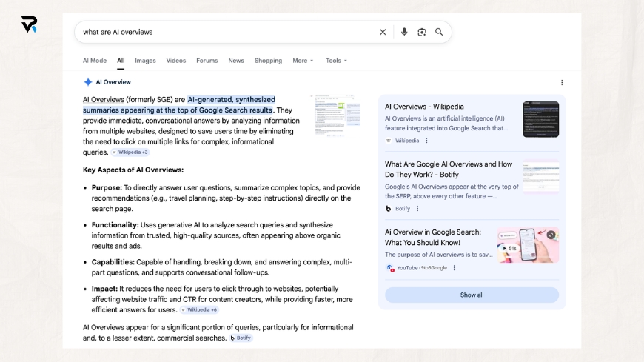Start voice search with microphone icon
This screenshot has width=644, height=362.
404,32
